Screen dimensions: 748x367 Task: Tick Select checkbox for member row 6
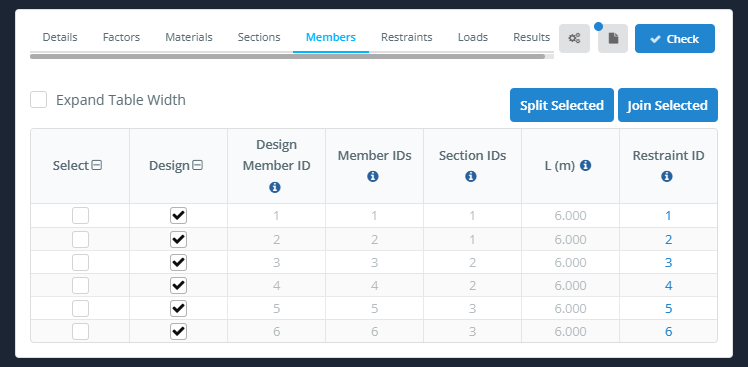tap(80, 331)
